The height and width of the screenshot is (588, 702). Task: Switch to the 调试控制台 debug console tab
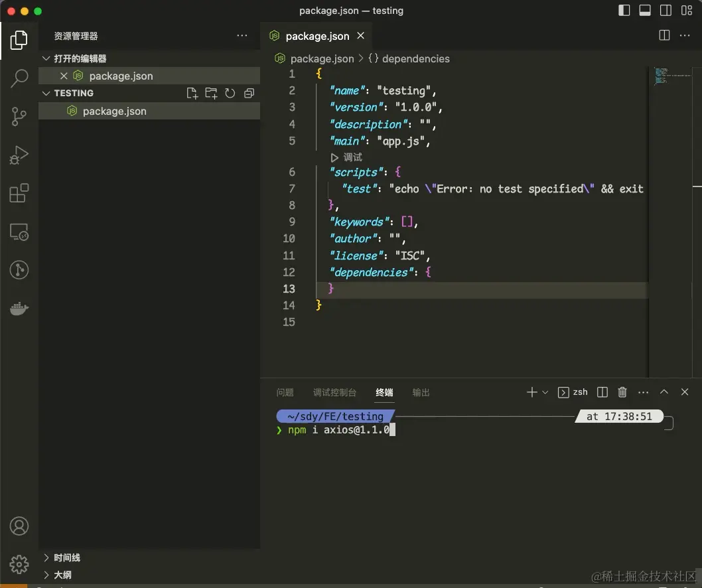click(335, 393)
